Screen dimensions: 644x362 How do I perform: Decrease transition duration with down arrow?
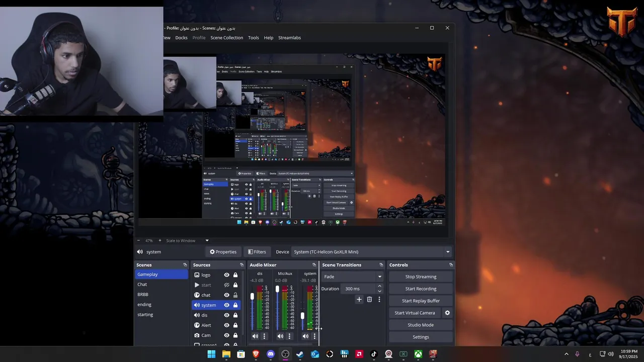click(x=379, y=291)
